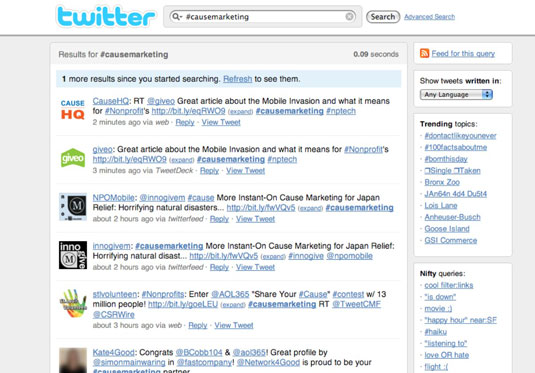Open the search magnifier dropdown icon
This screenshot has height=373, width=535.
coord(177,16)
